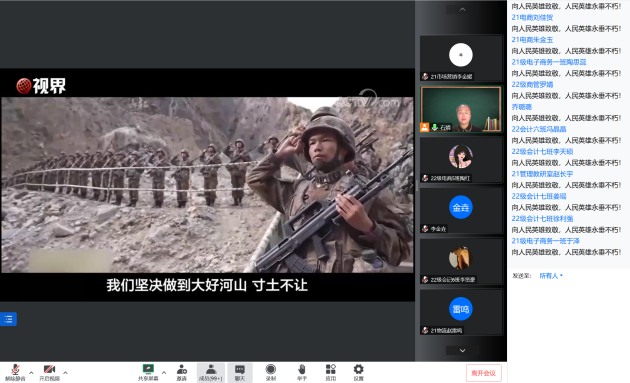Image resolution: width=630 pixels, height=383 pixels.
Task: Open the members list panel
Action: (x=211, y=373)
